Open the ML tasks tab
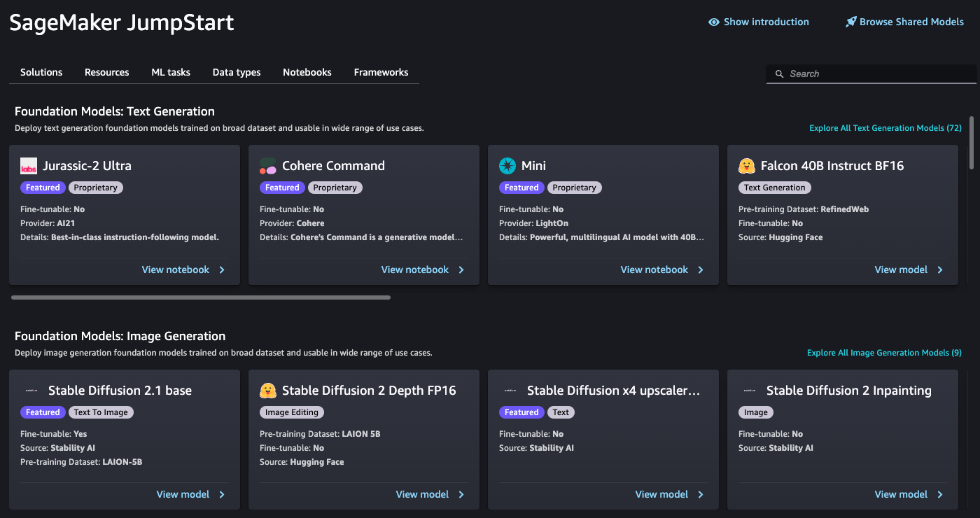The height and width of the screenshot is (518, 980). click(x=171, y=72)
